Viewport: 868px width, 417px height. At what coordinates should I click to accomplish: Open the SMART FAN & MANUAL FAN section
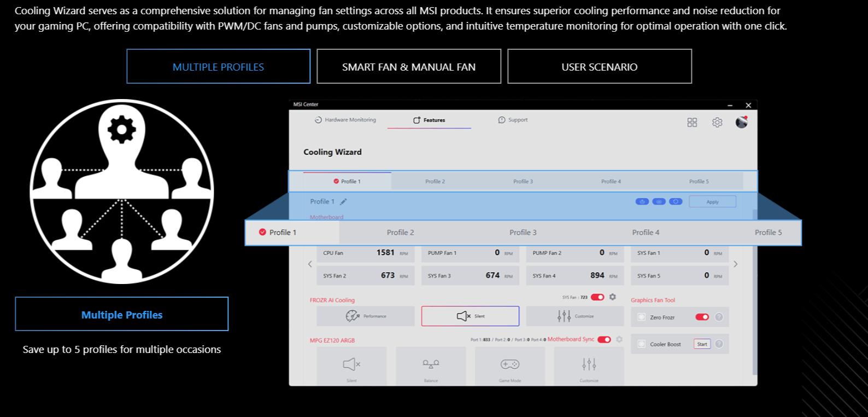(x=409, y=67)
